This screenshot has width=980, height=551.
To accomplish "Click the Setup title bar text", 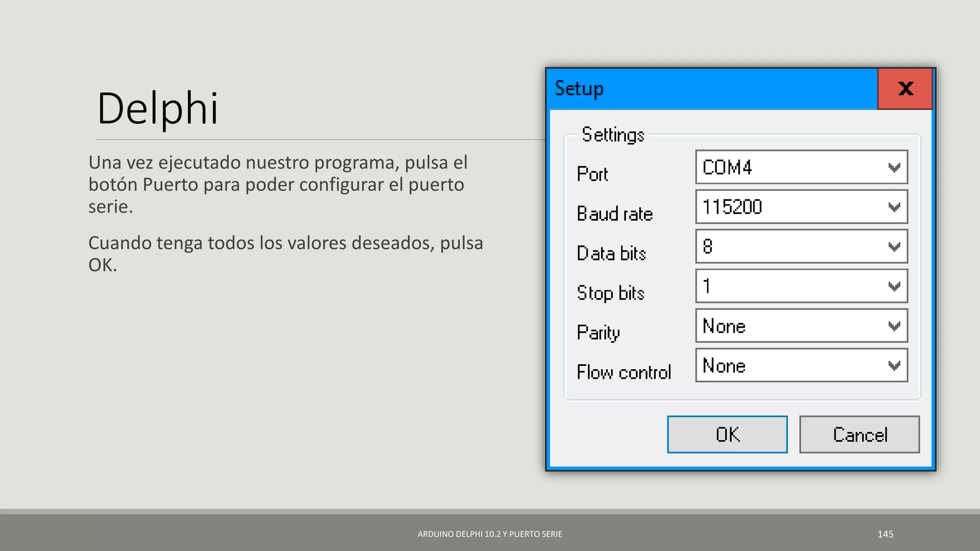I will pyautogui.click(x=579, y=89).
